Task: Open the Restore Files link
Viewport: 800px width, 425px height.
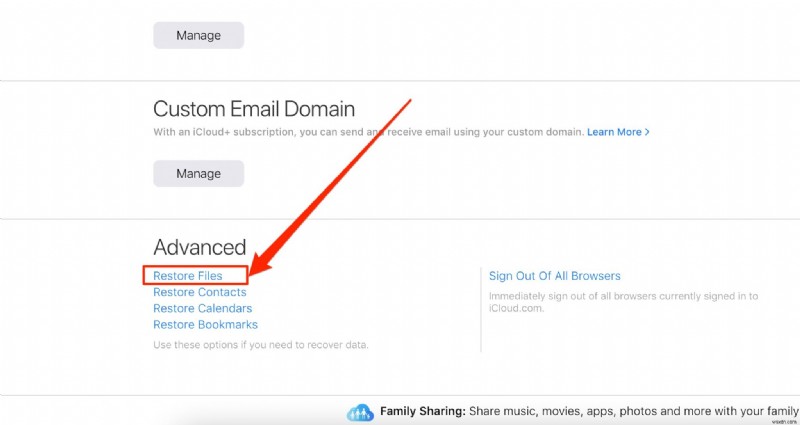Action: click(188, 276)
